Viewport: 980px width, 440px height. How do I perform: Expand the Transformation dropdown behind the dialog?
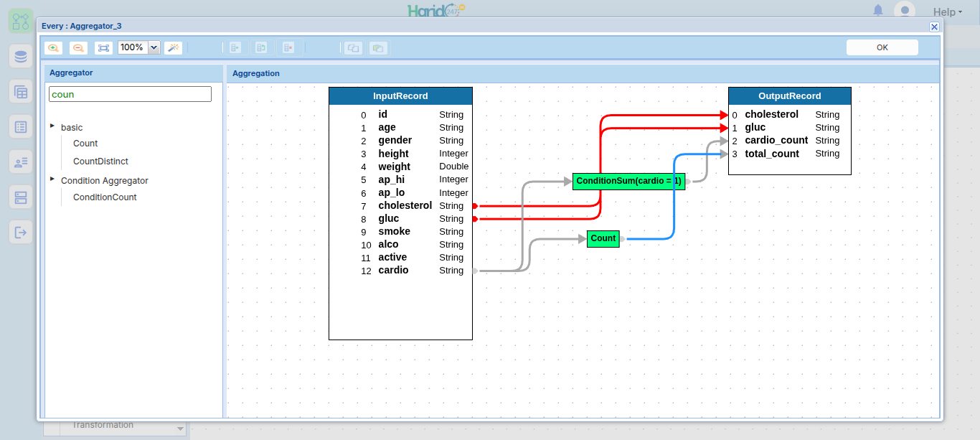(x=180, y=429)
